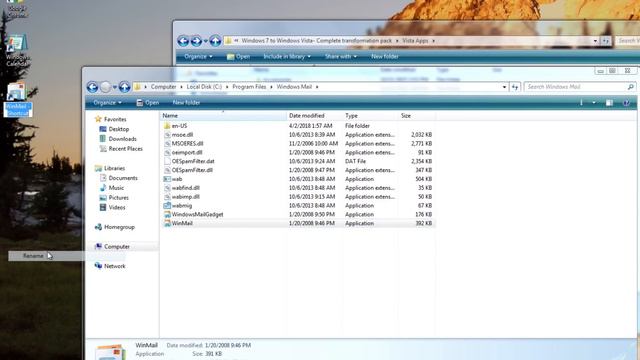Click Back arrow in Windows Mail window
The image size is (640, 360).
coord(93,87)
